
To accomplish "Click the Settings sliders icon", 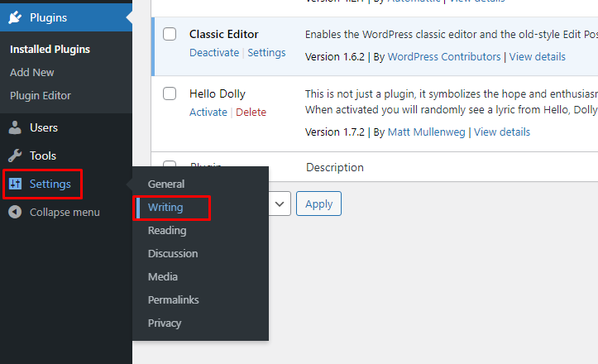I will tap(15, 184).
